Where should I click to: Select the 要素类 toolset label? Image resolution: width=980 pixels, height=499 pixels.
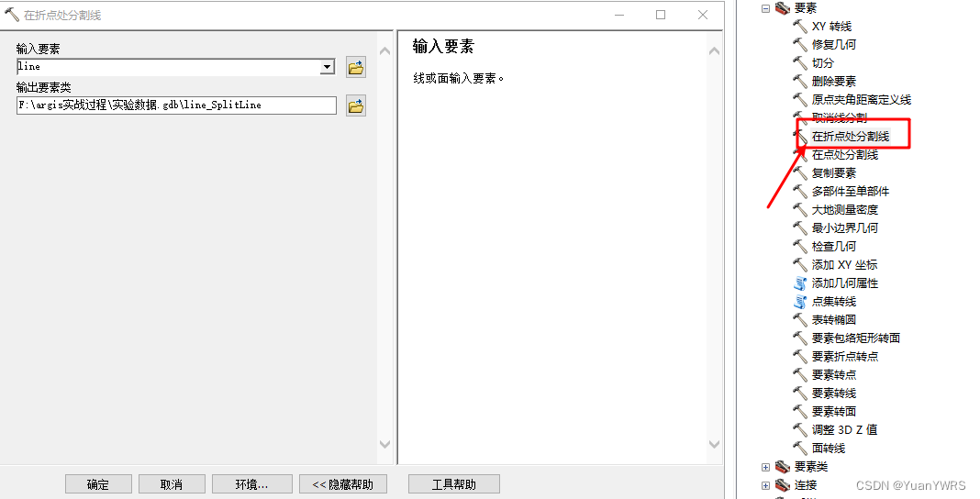[810, 467]
